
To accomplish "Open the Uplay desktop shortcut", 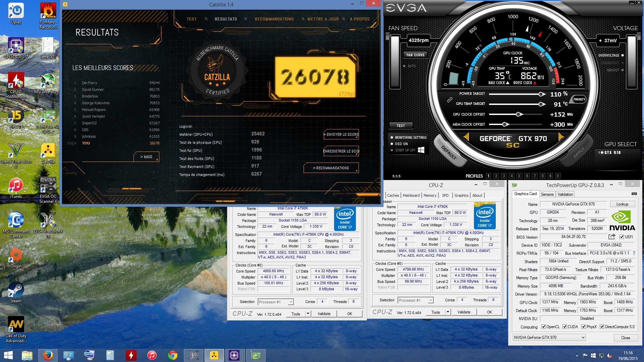I will pyautogui.click(x=16, y=14).
